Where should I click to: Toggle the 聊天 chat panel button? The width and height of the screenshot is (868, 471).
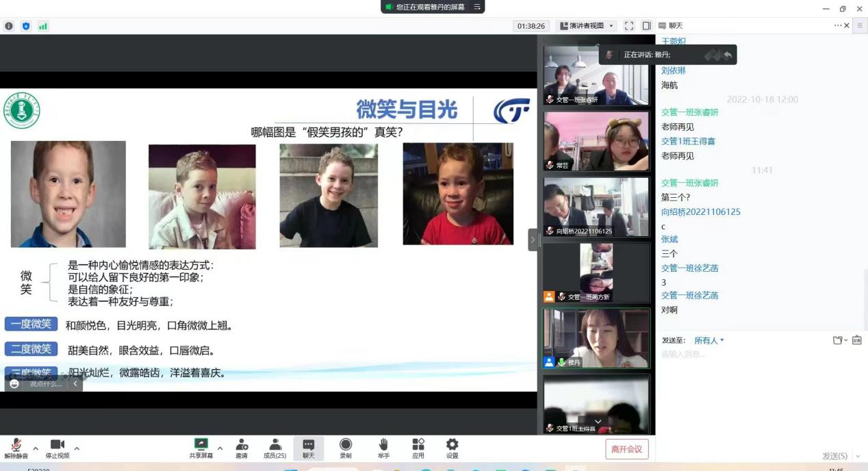click(309, 448)
